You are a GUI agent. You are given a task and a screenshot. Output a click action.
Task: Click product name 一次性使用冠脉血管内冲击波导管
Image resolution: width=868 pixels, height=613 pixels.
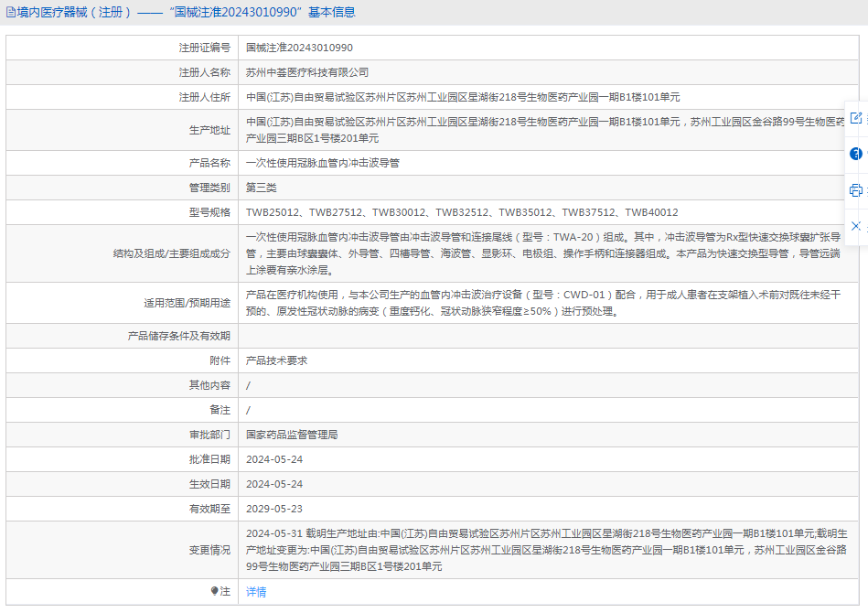coord(323,163)
